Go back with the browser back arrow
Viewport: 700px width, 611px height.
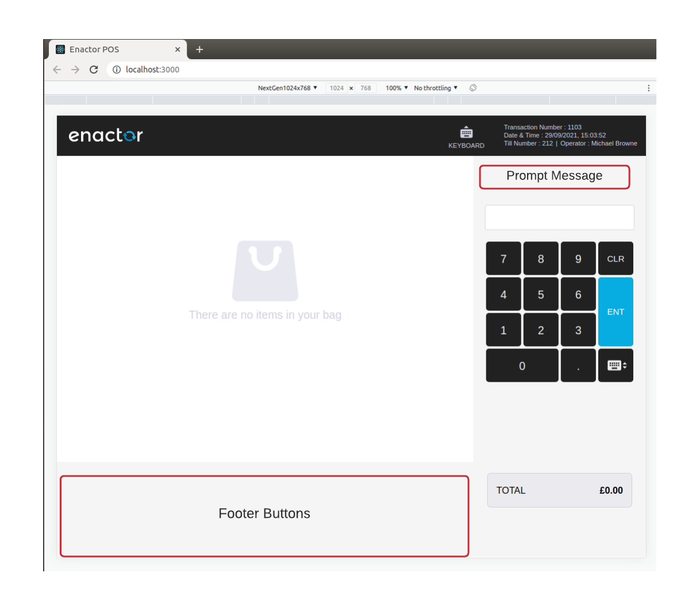pyautogui.click(x=57, y=70)
